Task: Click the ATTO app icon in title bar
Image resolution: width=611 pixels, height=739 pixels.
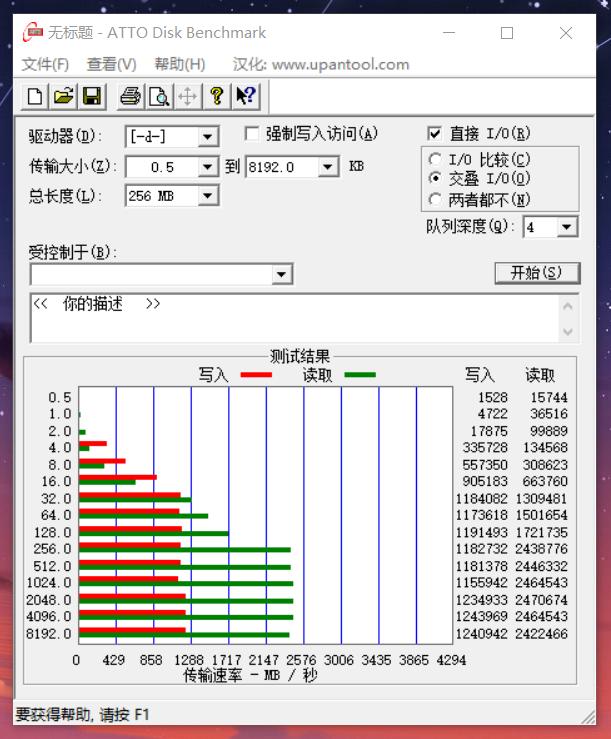Action: (x=33, y=33)
